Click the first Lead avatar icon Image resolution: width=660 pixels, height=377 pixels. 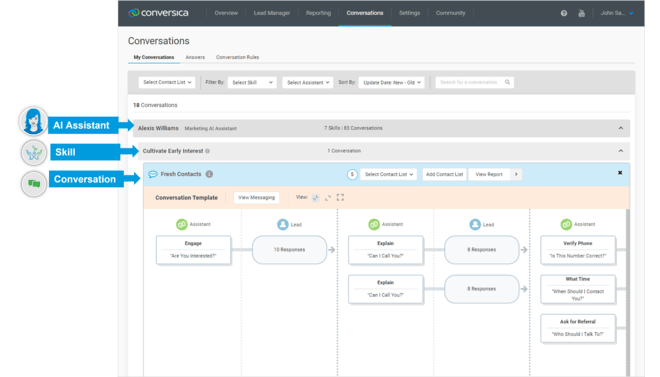tap(283, 224)
